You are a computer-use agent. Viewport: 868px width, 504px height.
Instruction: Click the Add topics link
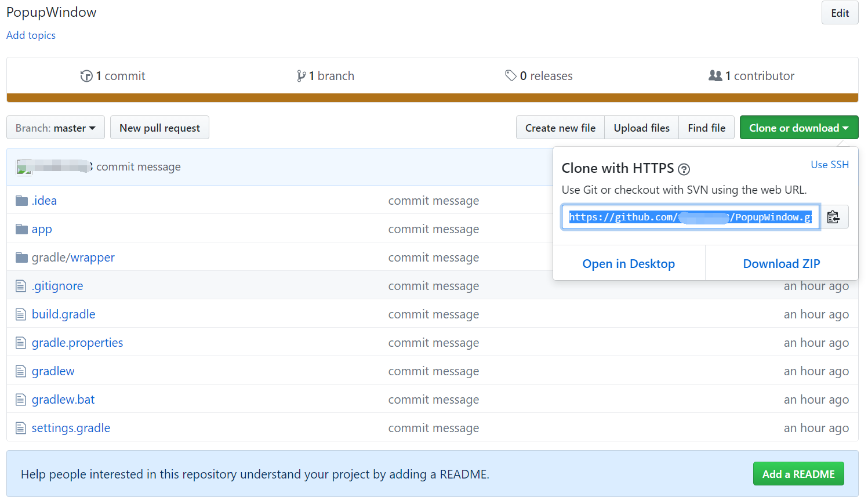point(31,35)
